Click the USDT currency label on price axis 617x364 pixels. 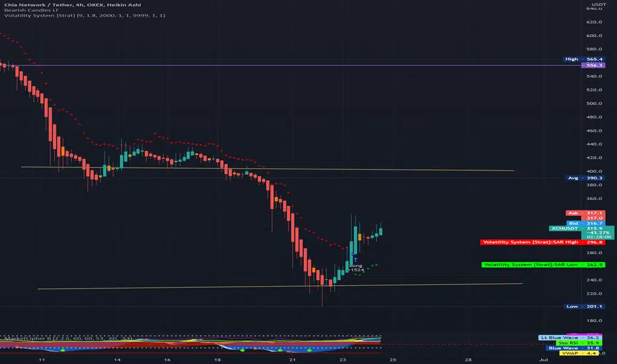point(599,5)
